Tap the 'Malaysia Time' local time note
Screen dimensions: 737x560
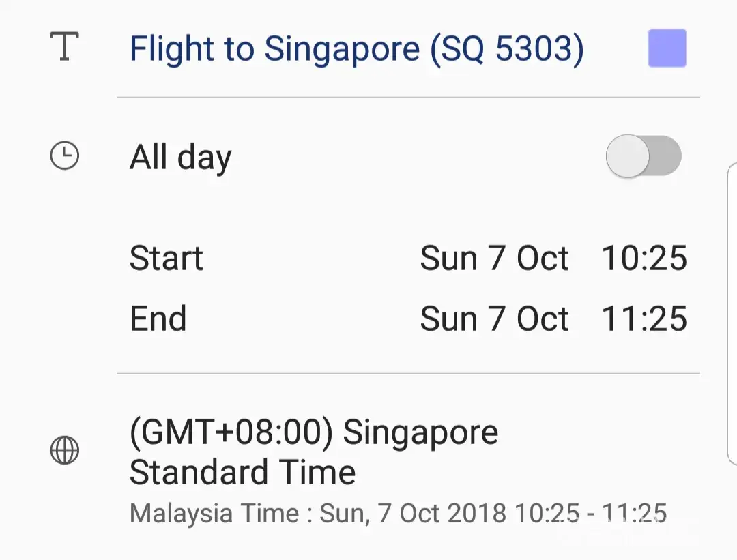(x=214, y=512)
